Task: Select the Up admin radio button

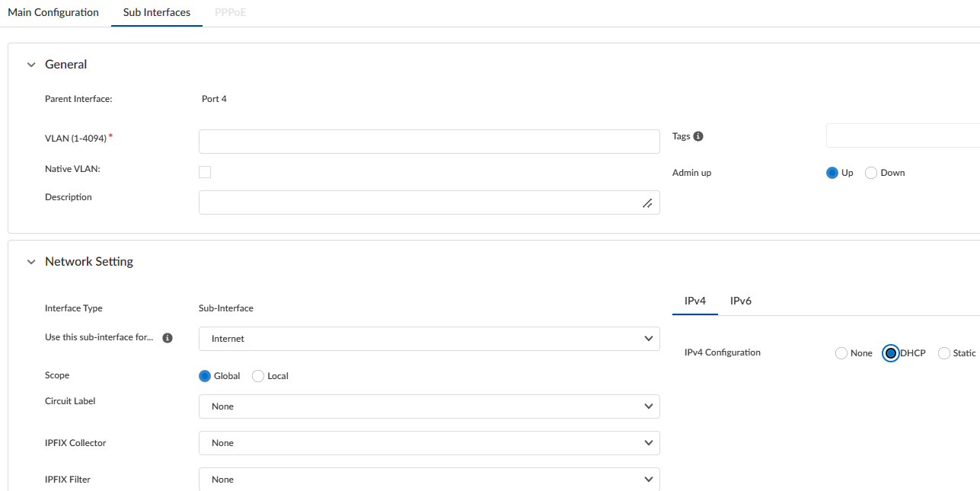Action: (x=832, y=173)
